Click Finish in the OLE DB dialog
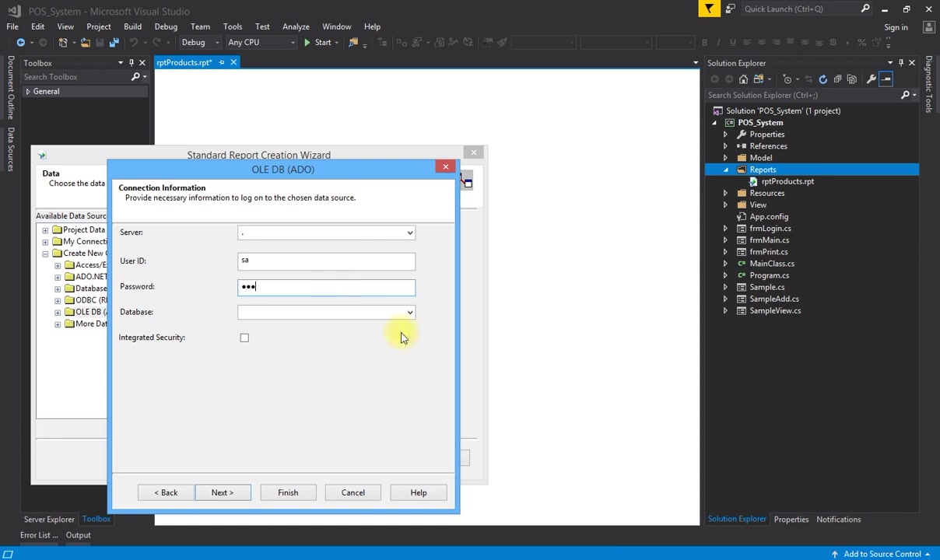This screenshot has width=940, height=560. [x=288, y=492]
